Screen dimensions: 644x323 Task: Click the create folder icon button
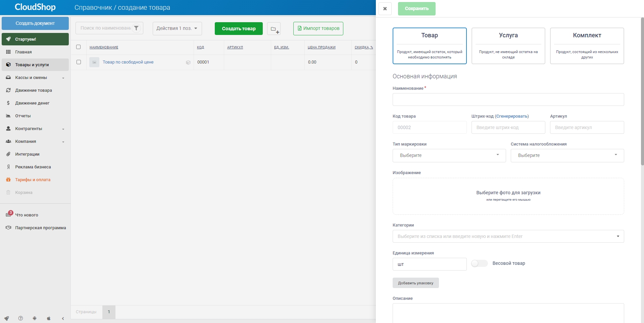click(274, 29)
